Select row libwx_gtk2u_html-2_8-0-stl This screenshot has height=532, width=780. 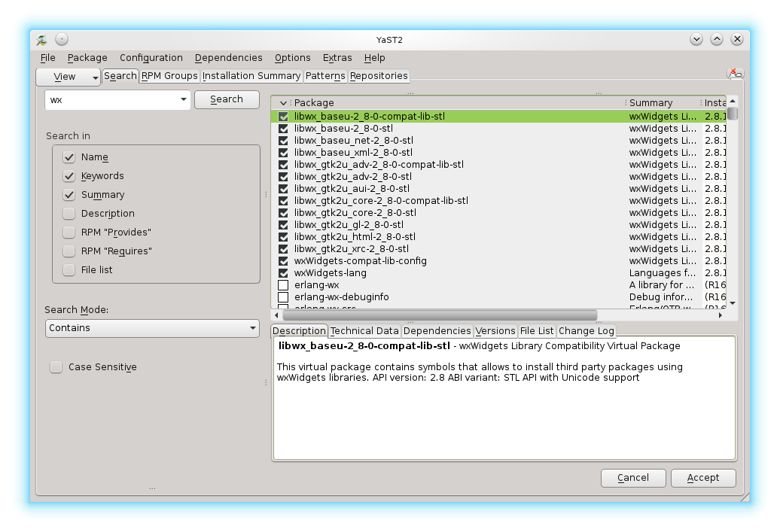pyautogui.click(x=498, y=237)
